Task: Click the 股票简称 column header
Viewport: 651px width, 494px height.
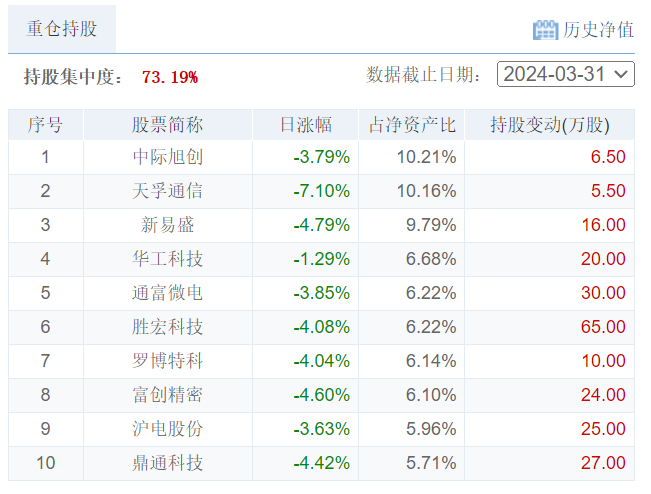Action: (x=168, y=125)
